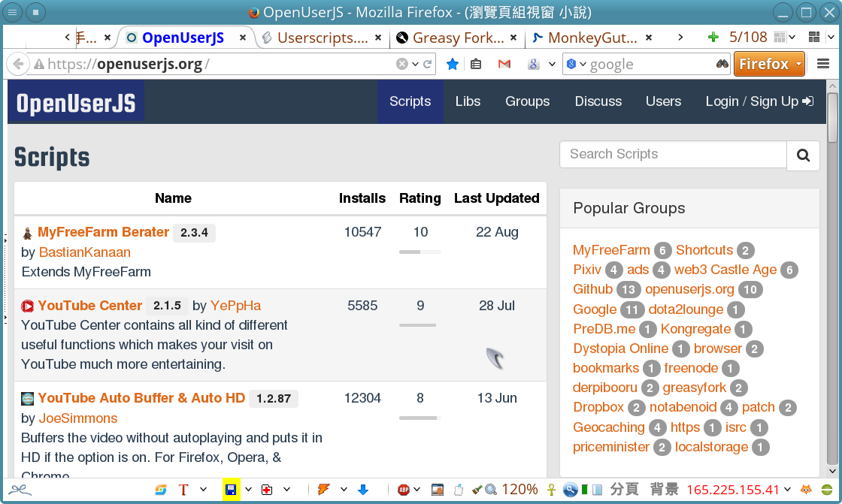Click the zoom magnifier icon beside 120%
842x504 pixels.
[x=491, y=490]
